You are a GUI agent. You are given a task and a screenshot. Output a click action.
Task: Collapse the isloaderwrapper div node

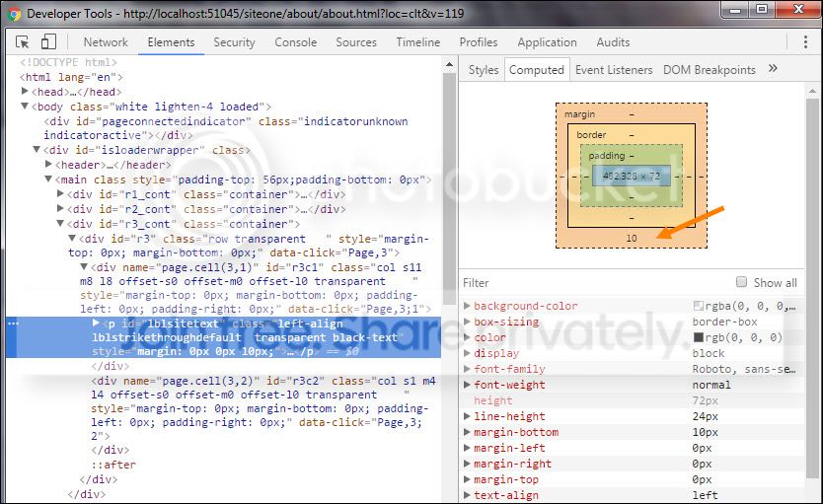pos(37,150)
